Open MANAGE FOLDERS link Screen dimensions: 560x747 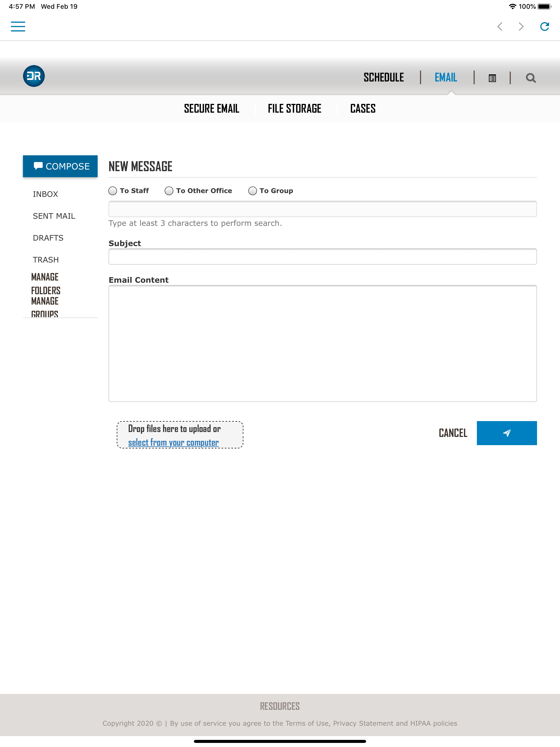click(46, 284)
